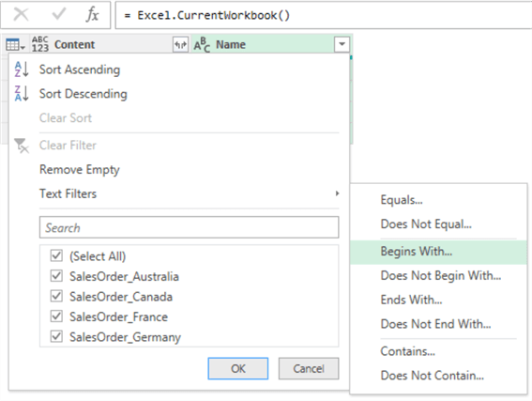This screenshot has height=401, width=532.
Task: Select Clear Filter option
Action: (x=68, y=146)
